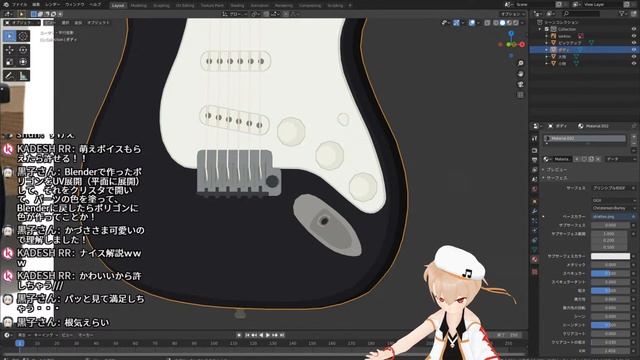The height and width of the screenshot is (360, 640).
Task: Open the Render properties tab icon
Action: [535, 150]
